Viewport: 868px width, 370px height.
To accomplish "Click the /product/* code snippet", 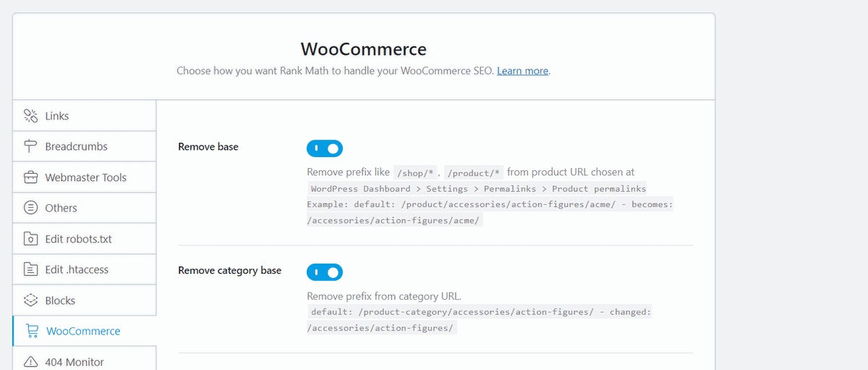I will [474, 172].
